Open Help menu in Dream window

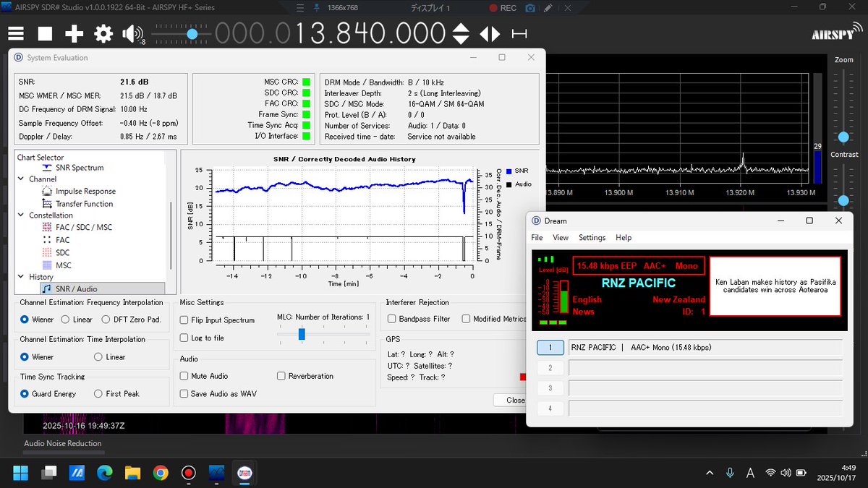point(624,238)
